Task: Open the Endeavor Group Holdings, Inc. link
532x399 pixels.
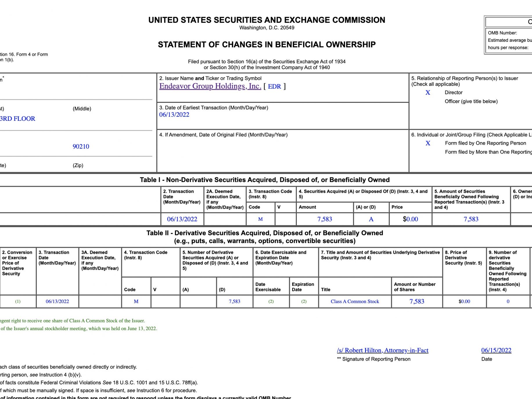Action: [x=210, y=86]
